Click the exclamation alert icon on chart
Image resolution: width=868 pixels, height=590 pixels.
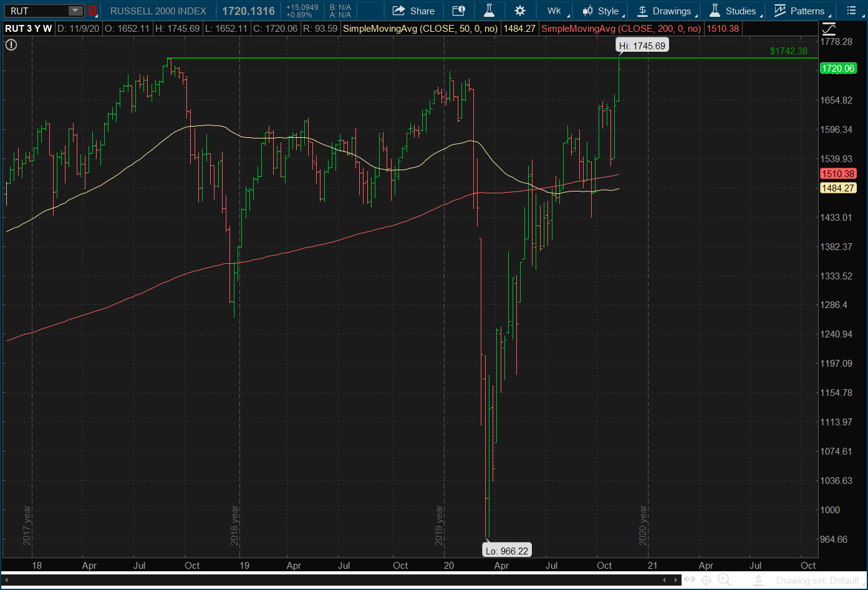[11, 44]
